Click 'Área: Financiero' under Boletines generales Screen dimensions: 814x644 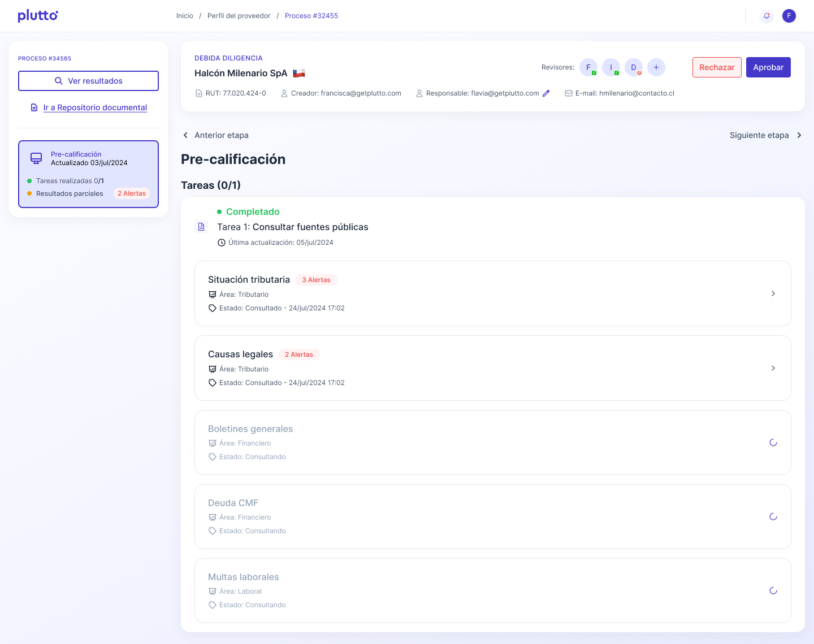coord(245,443)
